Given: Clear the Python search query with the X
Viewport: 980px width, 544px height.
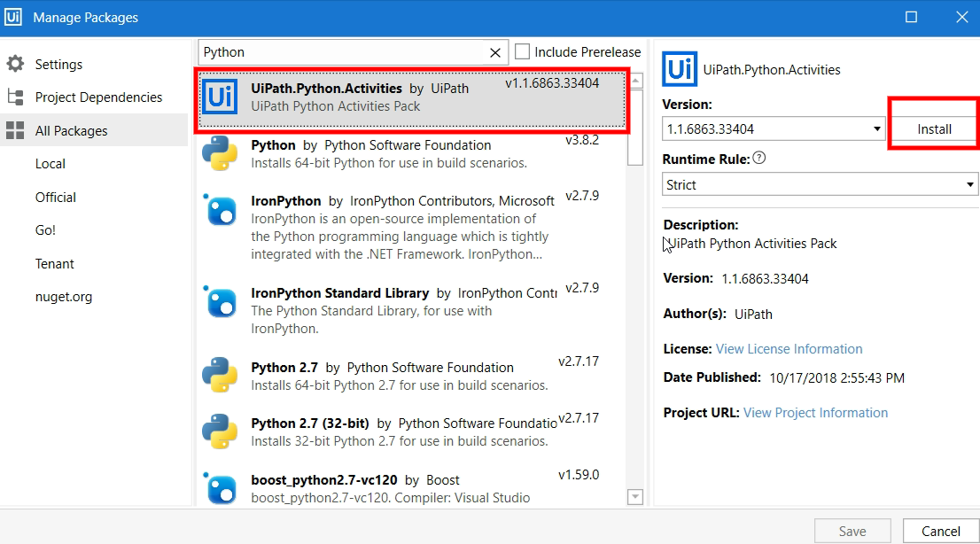Looking at the screenshot, I should 495,52.
